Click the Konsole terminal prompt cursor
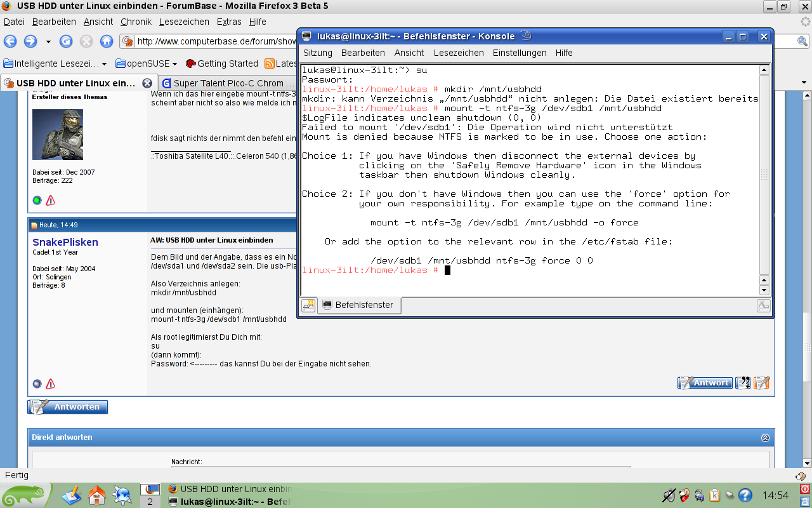Screen dimensions: 812x508 447,271
